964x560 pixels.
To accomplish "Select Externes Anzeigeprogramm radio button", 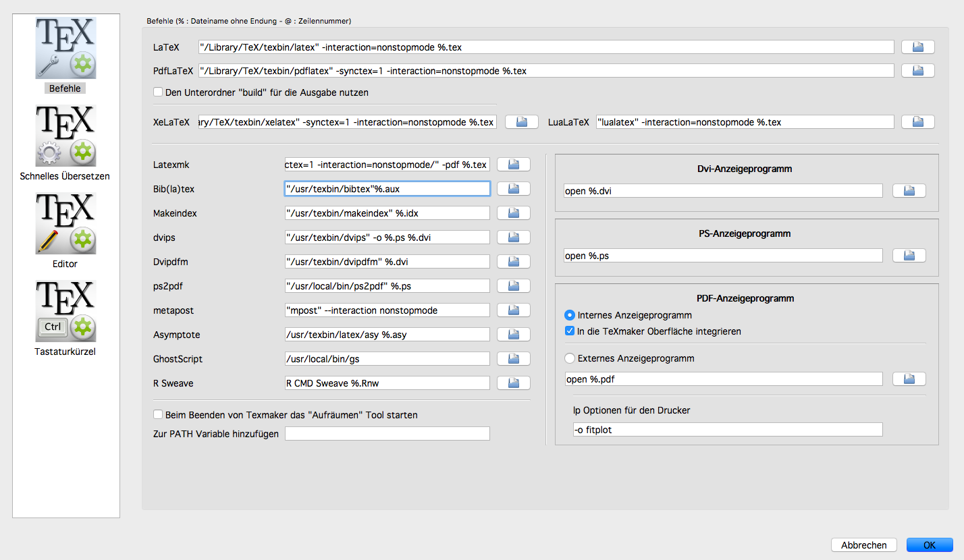I will click(x=570, y=358).
